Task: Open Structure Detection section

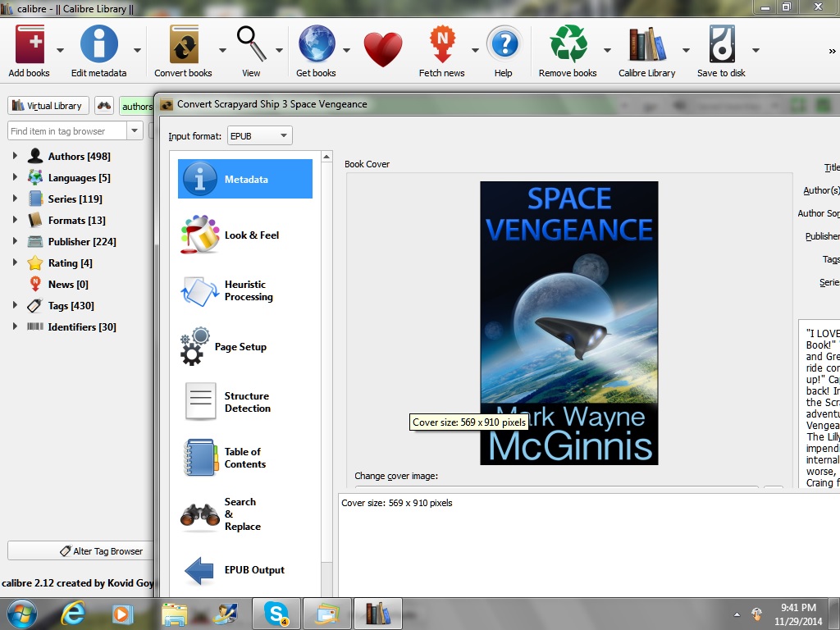Action: [245, 402]
